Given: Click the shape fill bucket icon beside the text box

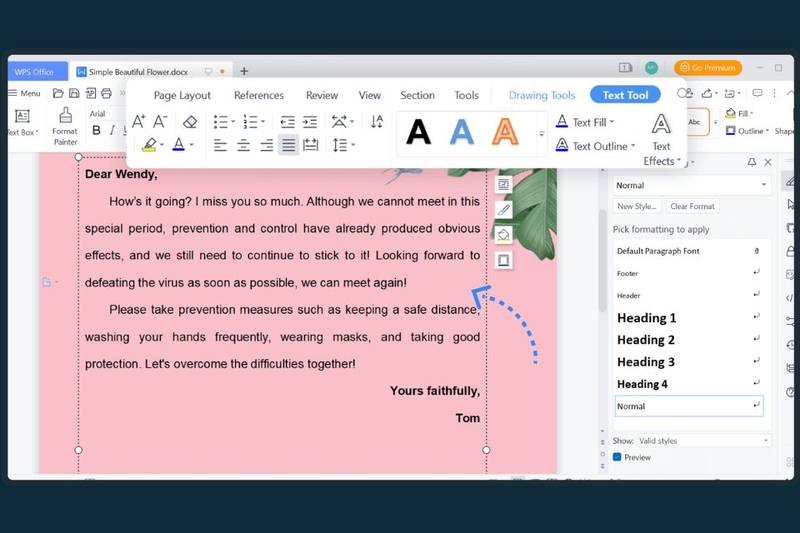Looking at the screenshot, I should coord(504,235).
